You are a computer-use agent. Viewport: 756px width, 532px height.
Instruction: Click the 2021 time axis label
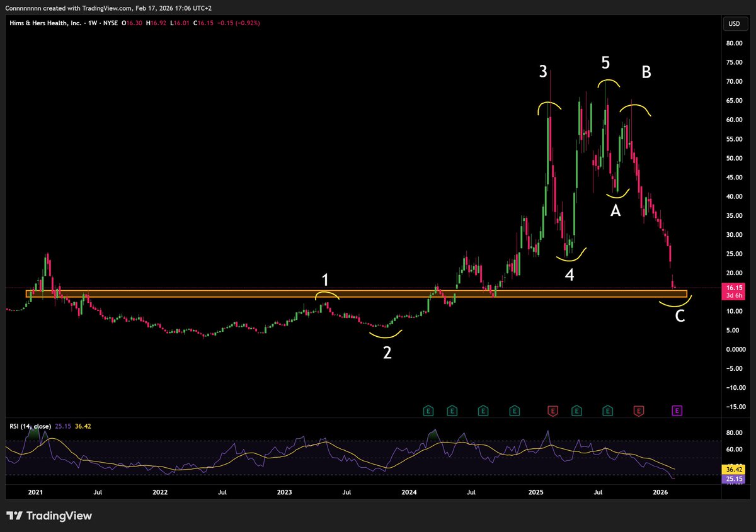pyautogui.click(x=35, y=491)
